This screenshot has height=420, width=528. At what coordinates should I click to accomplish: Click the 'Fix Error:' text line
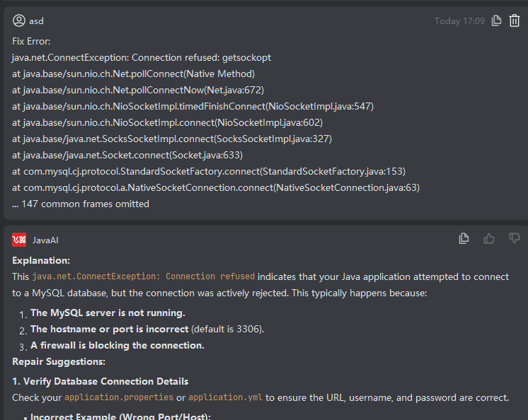coord(31,41)
